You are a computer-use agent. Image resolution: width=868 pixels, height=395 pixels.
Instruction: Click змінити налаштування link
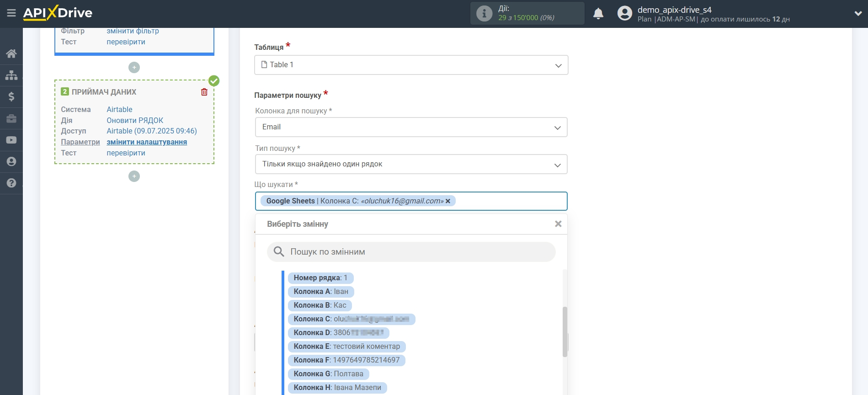point(147,142)
